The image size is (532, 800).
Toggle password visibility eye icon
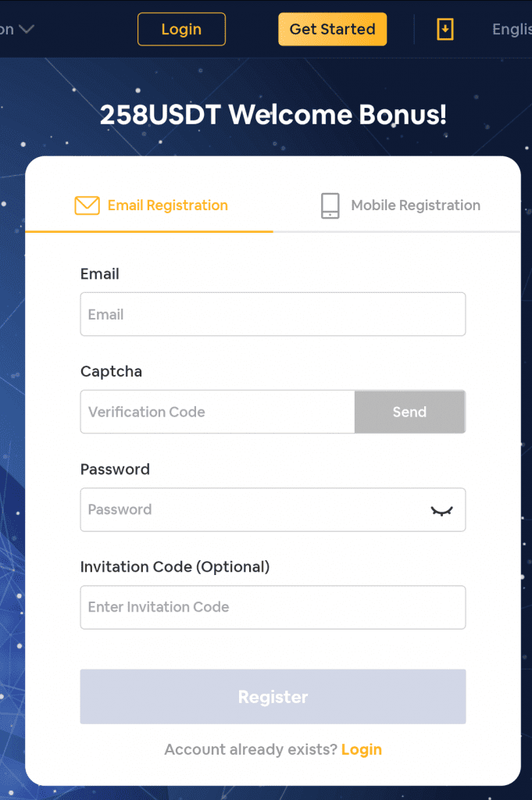441,510
